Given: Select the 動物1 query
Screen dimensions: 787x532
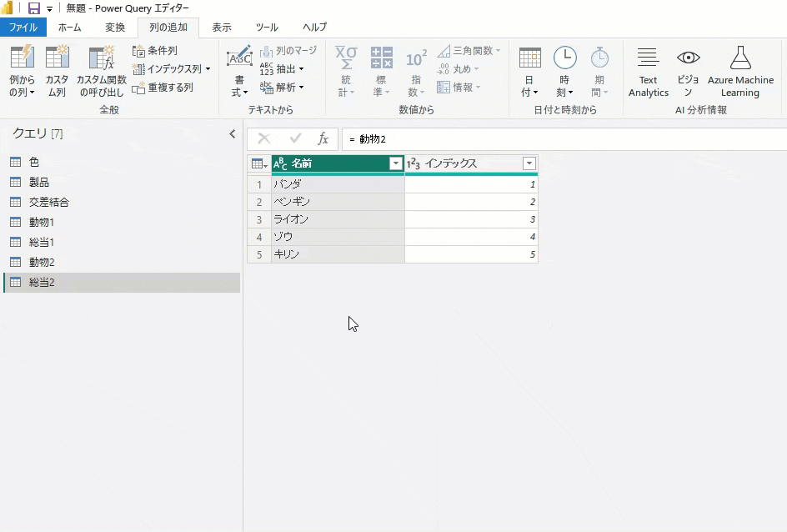Looking at the screenshot, I should [122, 222].
